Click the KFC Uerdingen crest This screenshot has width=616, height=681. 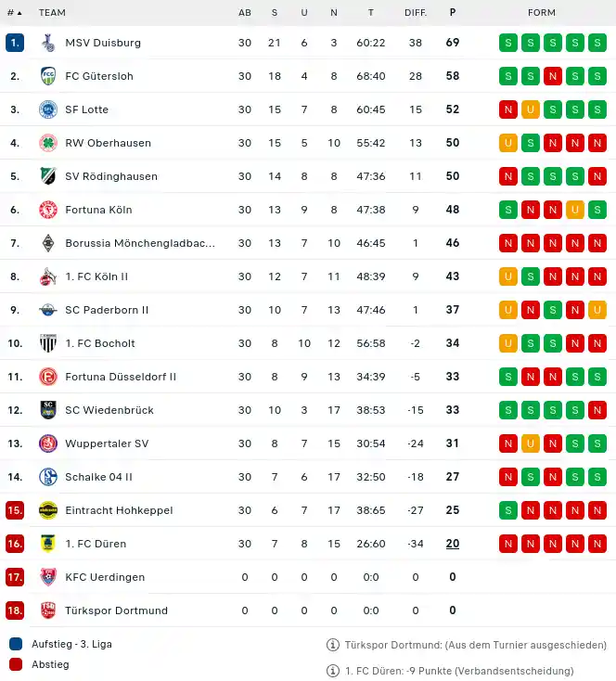(48, 577)
